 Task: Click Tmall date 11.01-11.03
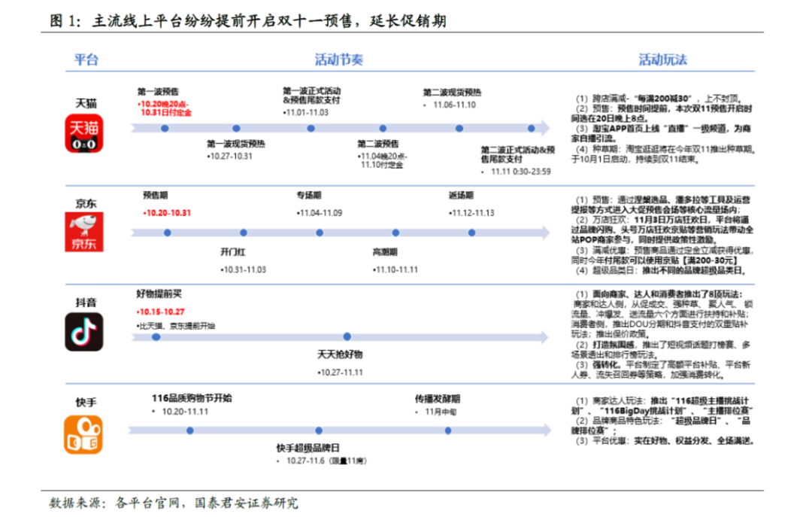(305, 113)
